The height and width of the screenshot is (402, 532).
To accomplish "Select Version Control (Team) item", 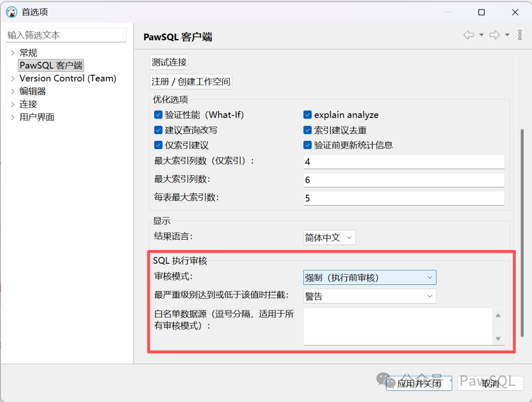I will click(x=68, y=79).
